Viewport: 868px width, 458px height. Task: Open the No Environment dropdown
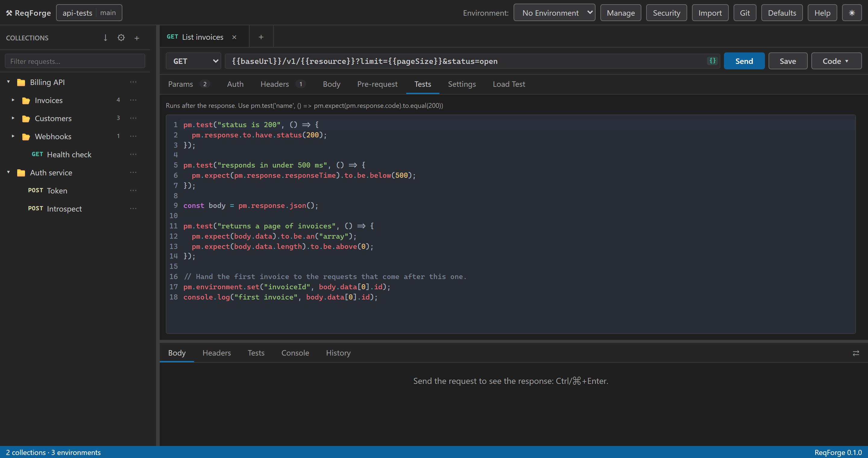[x=554, y=13]
